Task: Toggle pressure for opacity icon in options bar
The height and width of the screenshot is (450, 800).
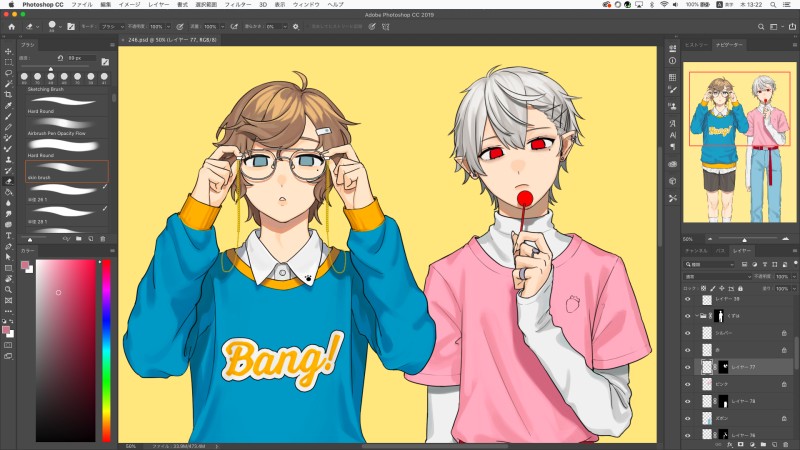Action: [x=180, y=27]
